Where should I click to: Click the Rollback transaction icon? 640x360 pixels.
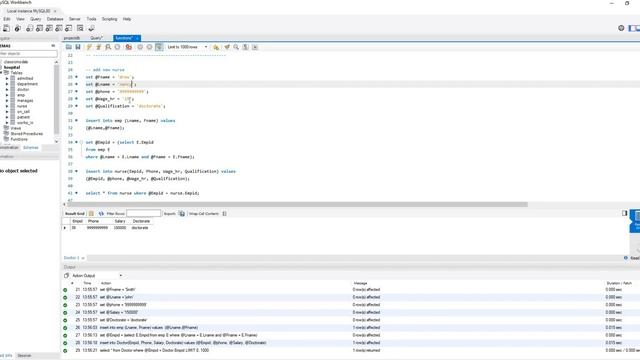[149, 47]
